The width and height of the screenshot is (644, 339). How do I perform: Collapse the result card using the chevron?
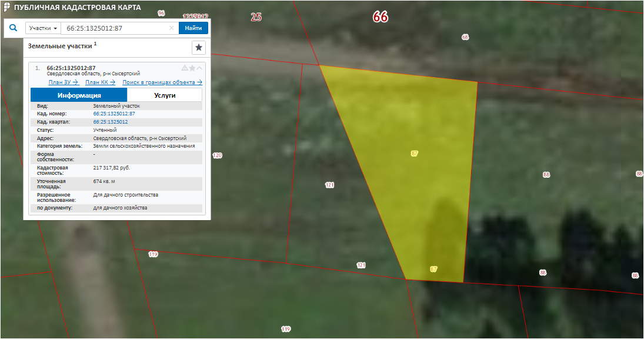(x=199, y=68)
